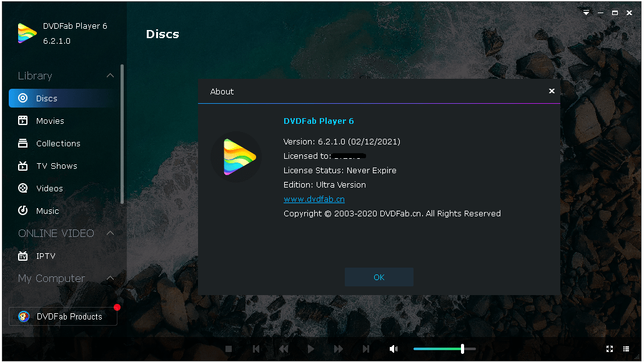
Task: Click the Stop playback button
Action: click(x=229, y=349)
